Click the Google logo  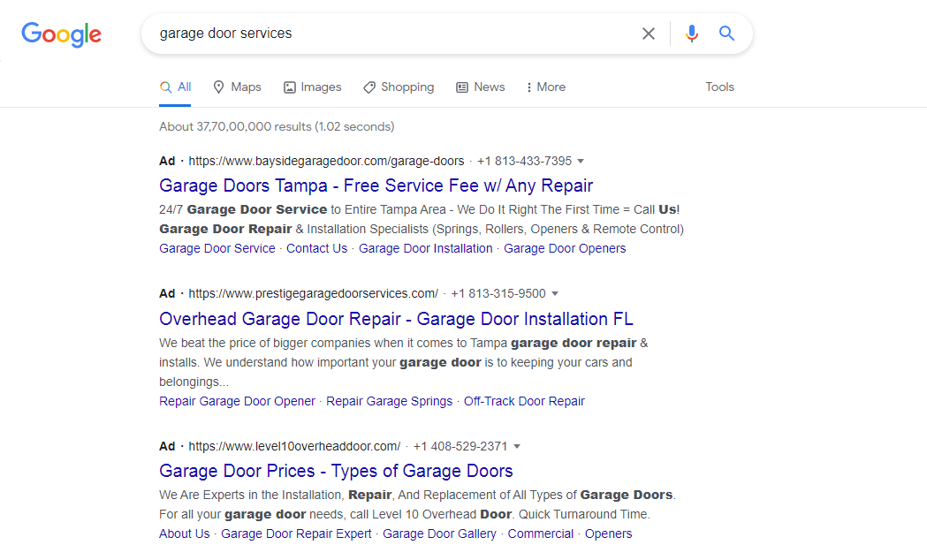coord(62,34)
